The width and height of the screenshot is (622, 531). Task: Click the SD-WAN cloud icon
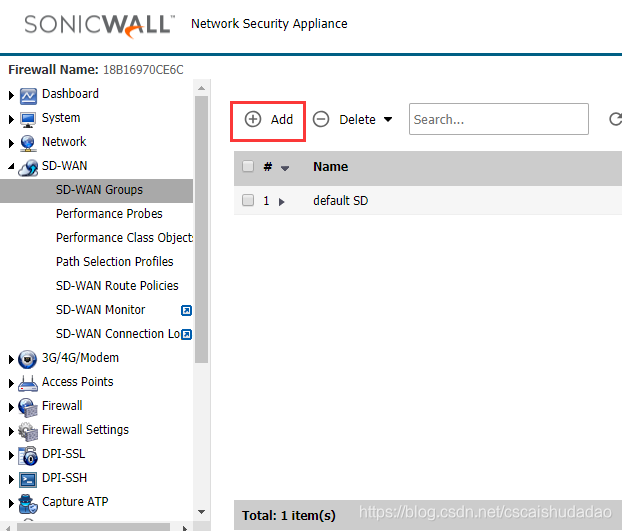tap(28, 167)
